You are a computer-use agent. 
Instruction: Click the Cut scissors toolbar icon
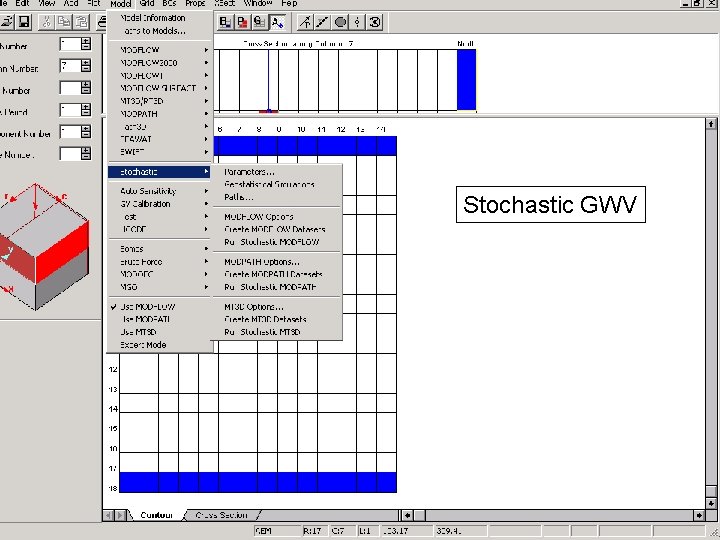46,22
